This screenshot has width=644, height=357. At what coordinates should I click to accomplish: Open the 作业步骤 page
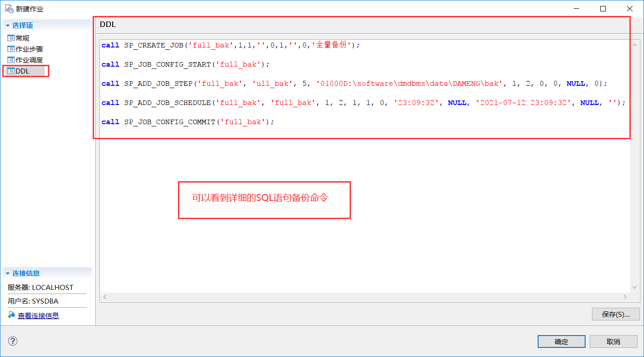click(29, 49)
